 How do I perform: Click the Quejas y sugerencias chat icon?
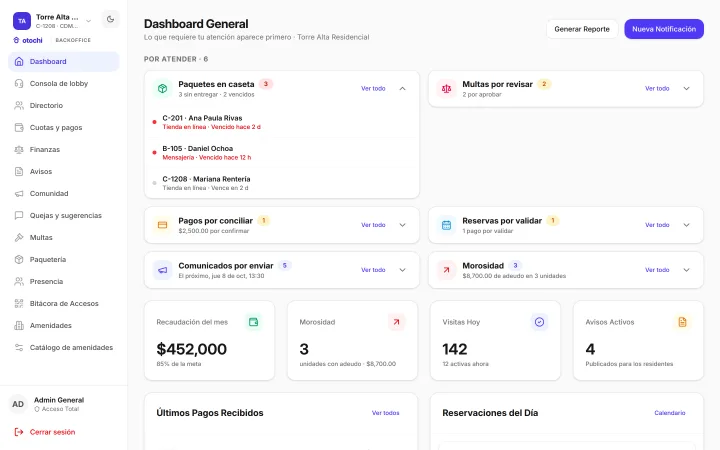(x=19, y=215)
